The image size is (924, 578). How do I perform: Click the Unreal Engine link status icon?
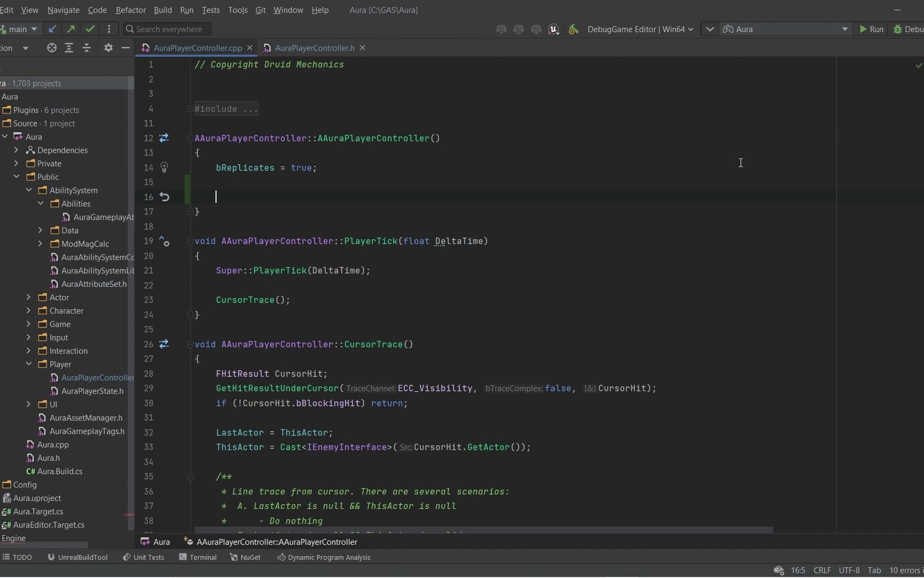tap(554, 29)
